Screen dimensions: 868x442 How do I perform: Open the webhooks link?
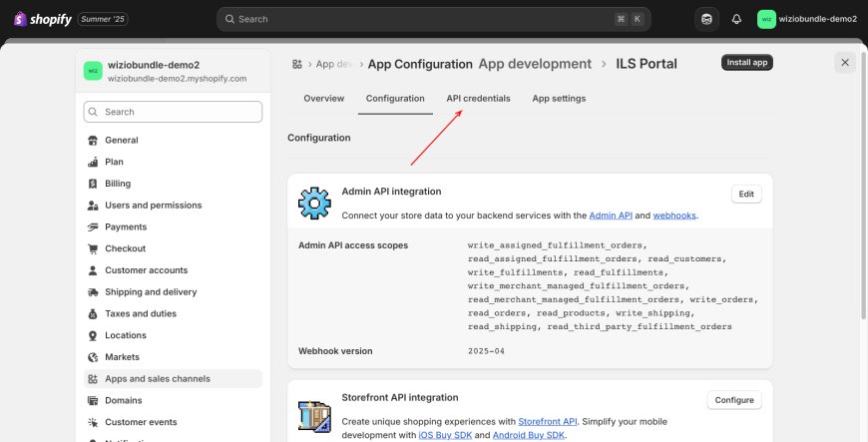coord(674,216)
